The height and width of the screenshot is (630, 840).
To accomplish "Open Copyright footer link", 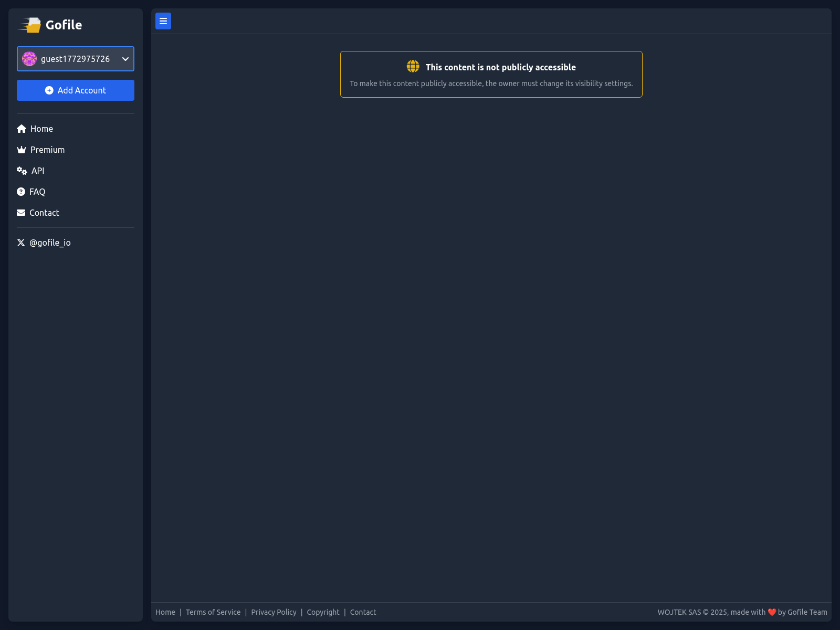I will point(323,612).
